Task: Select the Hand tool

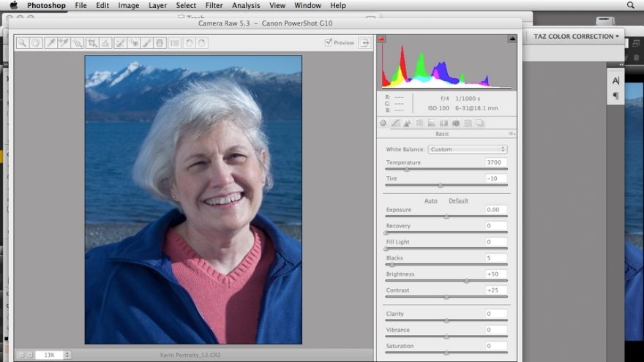Action: (36, 42)
